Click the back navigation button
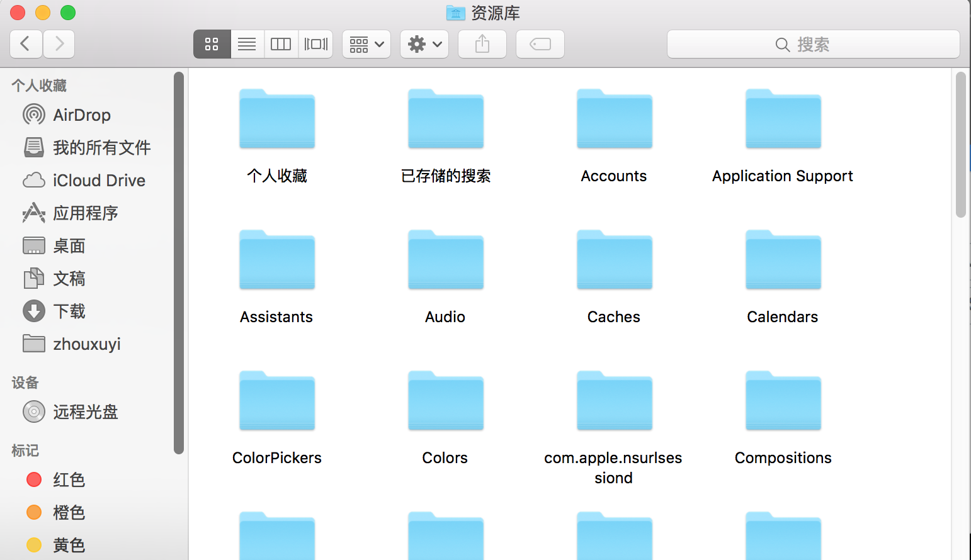The width and height of the screenshot is (971, 560). click(x=26, y=44)
